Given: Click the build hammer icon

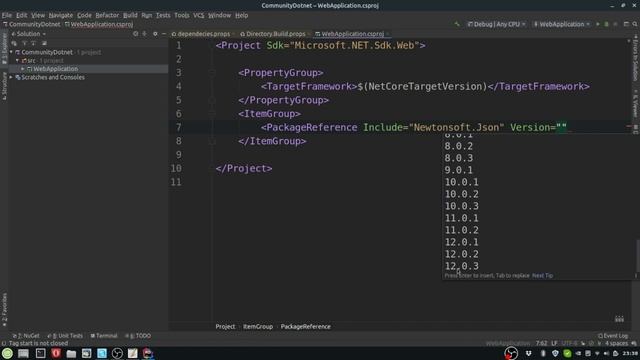Looking at the screenshot, I should tap(457, 24).
